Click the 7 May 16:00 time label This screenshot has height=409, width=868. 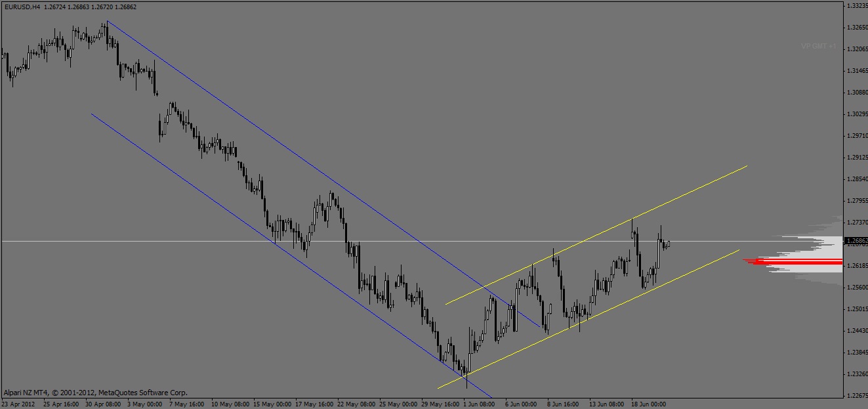[187, 404]
